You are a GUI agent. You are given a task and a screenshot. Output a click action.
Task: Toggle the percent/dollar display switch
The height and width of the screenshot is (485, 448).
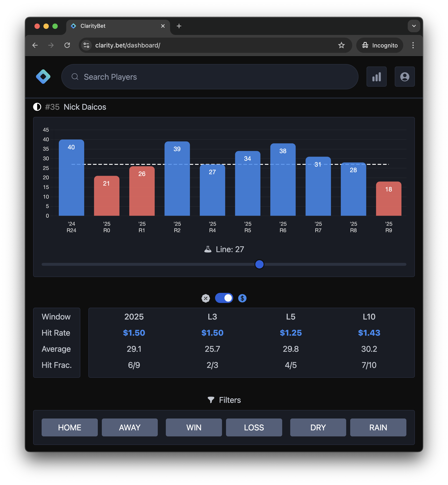[x=224, y=298]
